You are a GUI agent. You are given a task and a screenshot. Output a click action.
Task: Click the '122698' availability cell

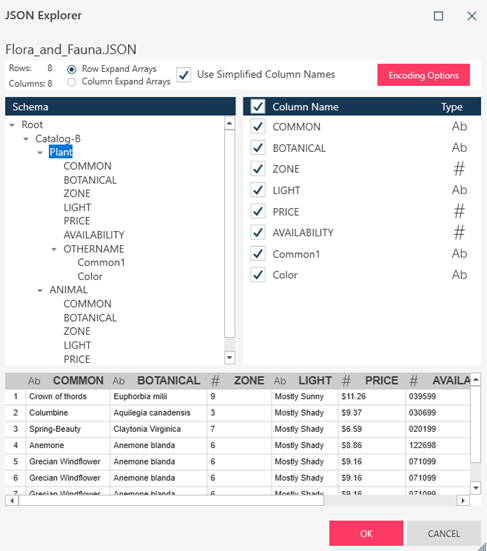[438, 445]
